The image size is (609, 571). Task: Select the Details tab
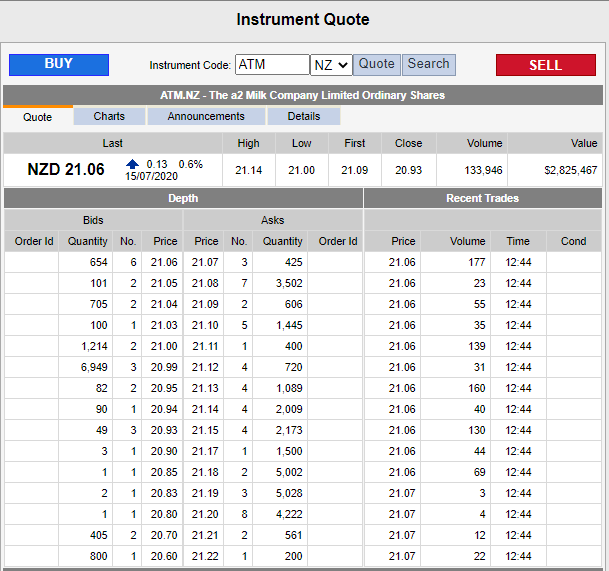click(304, 116)
